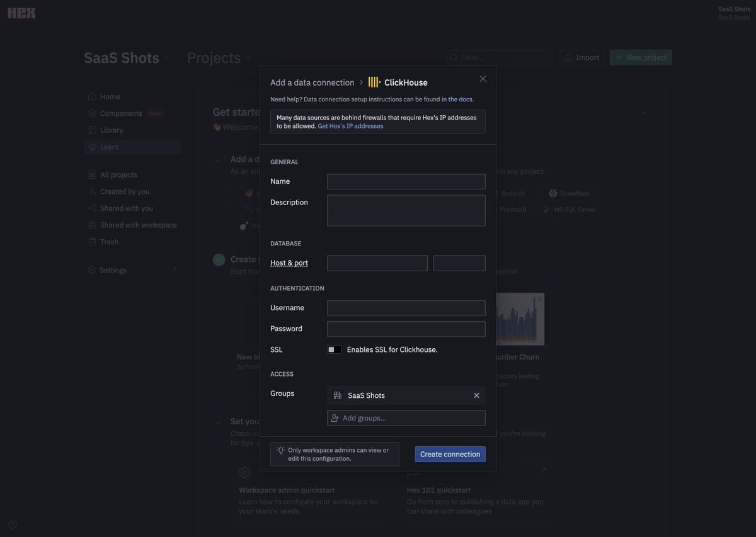
Task: Click the add-user icon in Add groups
Action: 335,418
